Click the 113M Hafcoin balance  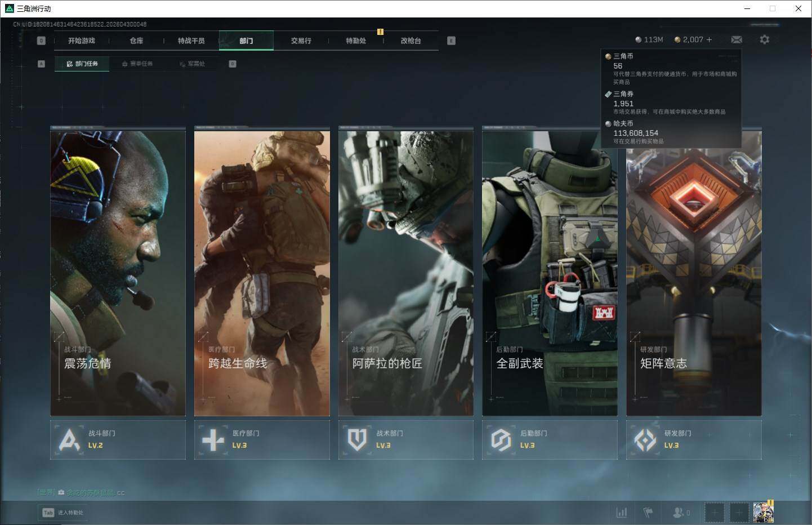[x=649, y=39]
